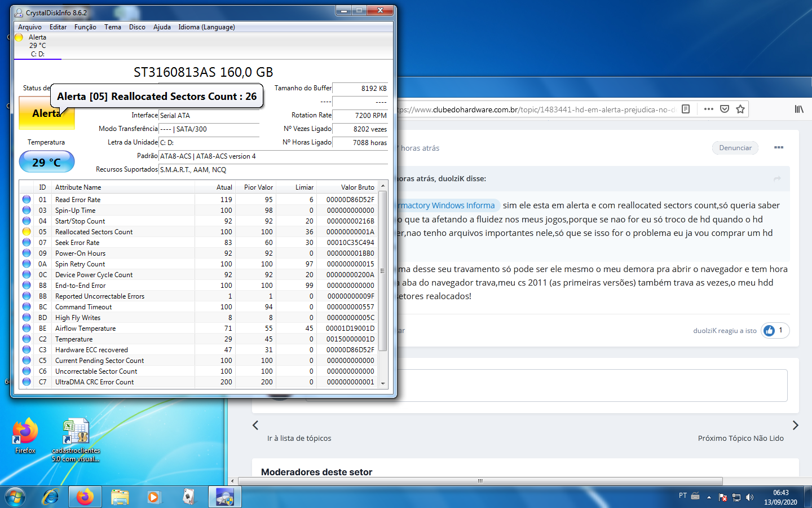
Task: Click the Power-On Hours status circle
Action: [27, 253]
